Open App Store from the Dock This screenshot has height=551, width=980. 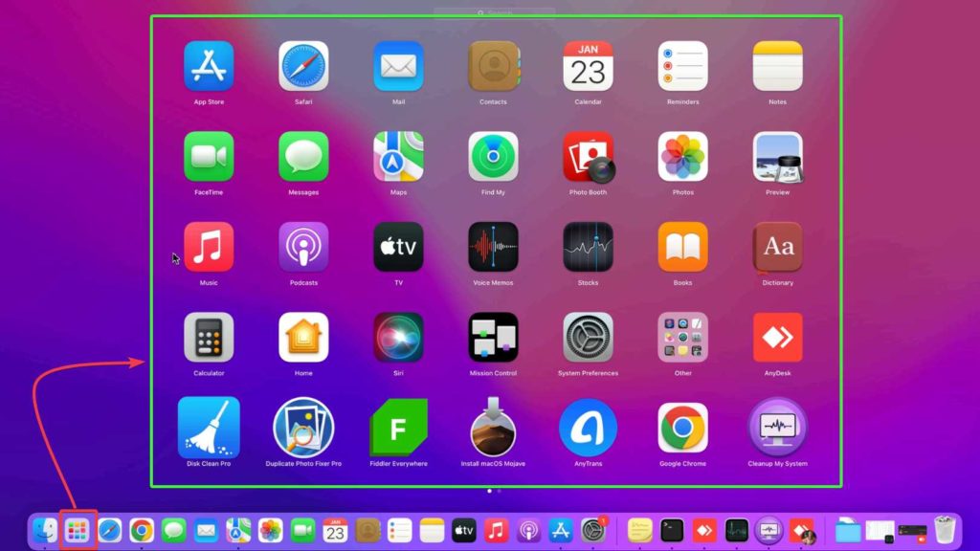(x=561, y=531)
